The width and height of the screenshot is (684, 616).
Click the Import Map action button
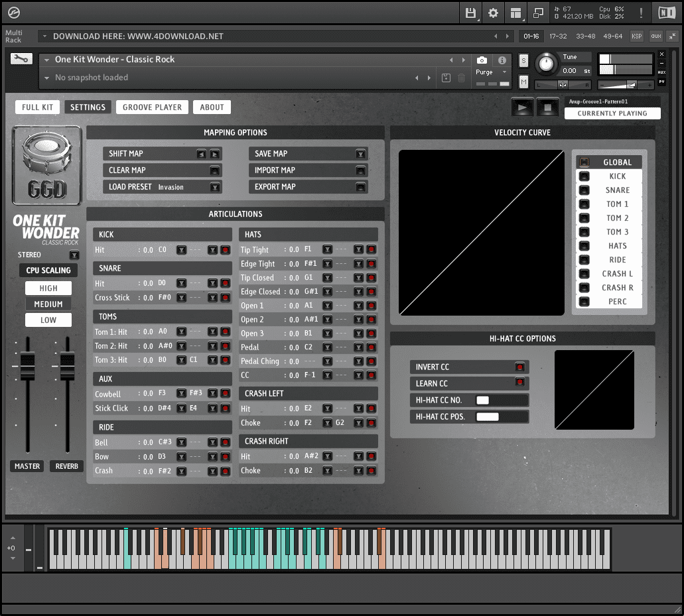tap(360, 170)
